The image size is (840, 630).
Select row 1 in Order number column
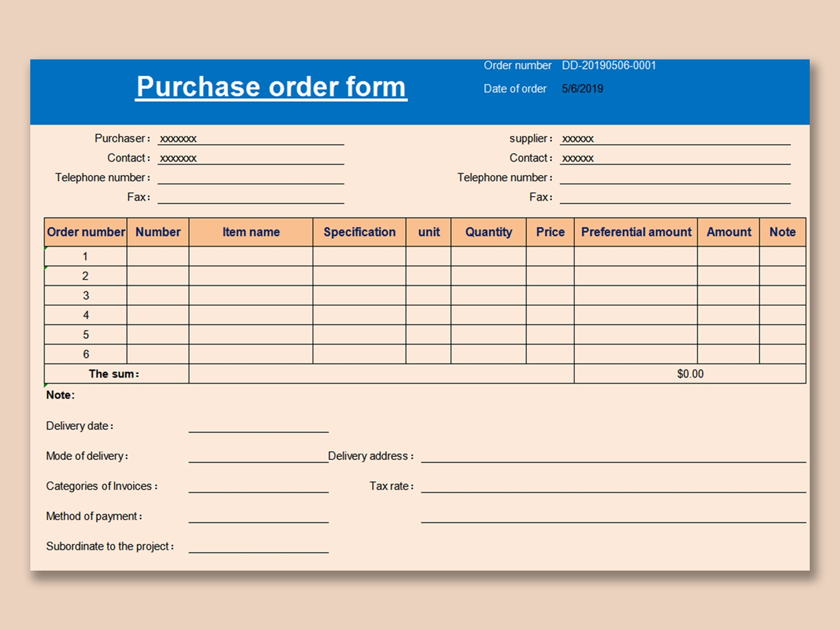85,256
